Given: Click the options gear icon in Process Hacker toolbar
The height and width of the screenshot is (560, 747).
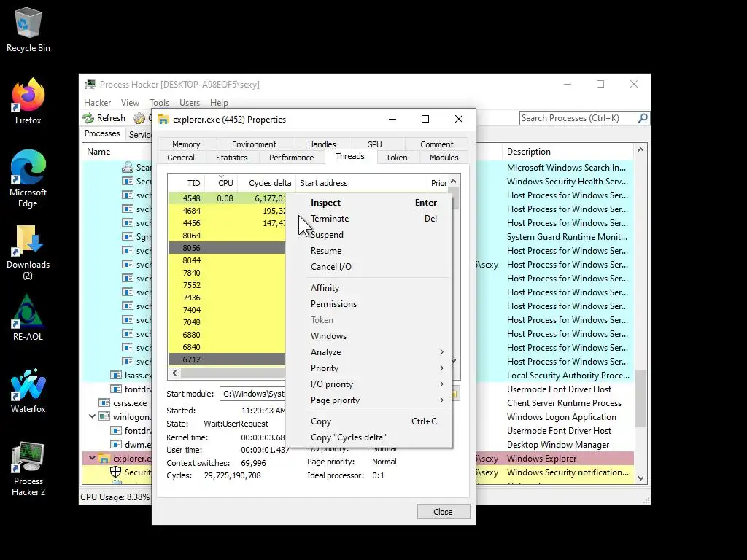Looking at the screenshot, I should coord(139,118).
